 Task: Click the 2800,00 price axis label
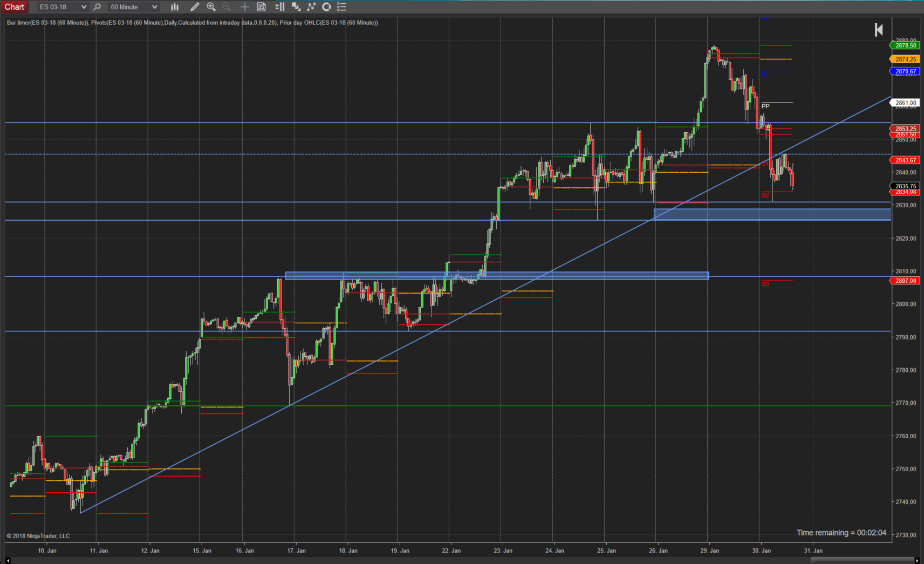click(906, 304)
